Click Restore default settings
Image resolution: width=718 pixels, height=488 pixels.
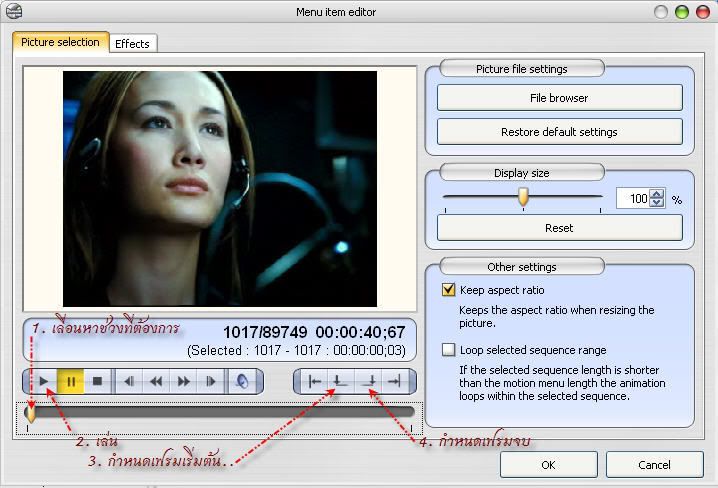(x=560, y=132)
